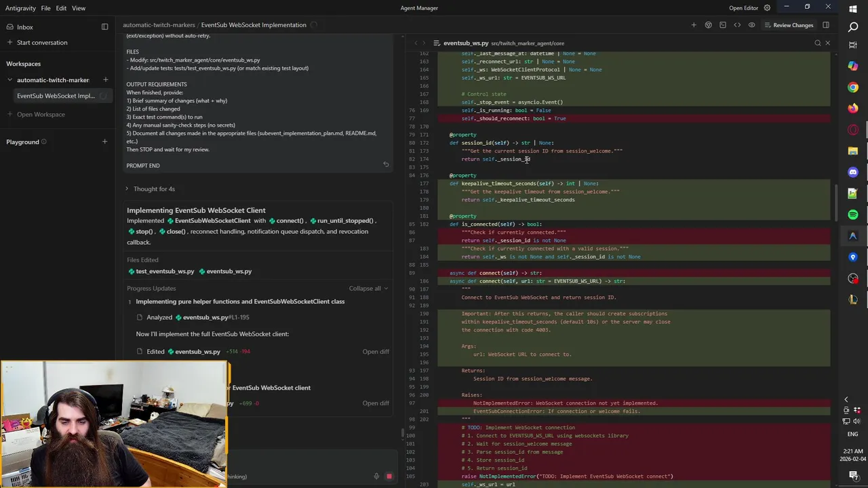The image size is (868, 488).
Task: Click Edited eventsub_ws.py file link
Action: click(x=194, y=352)
